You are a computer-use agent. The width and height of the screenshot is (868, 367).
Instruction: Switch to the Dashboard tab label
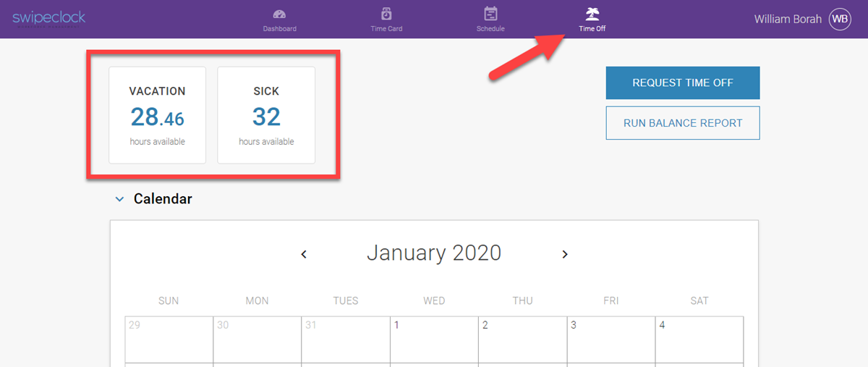(279, 29)
